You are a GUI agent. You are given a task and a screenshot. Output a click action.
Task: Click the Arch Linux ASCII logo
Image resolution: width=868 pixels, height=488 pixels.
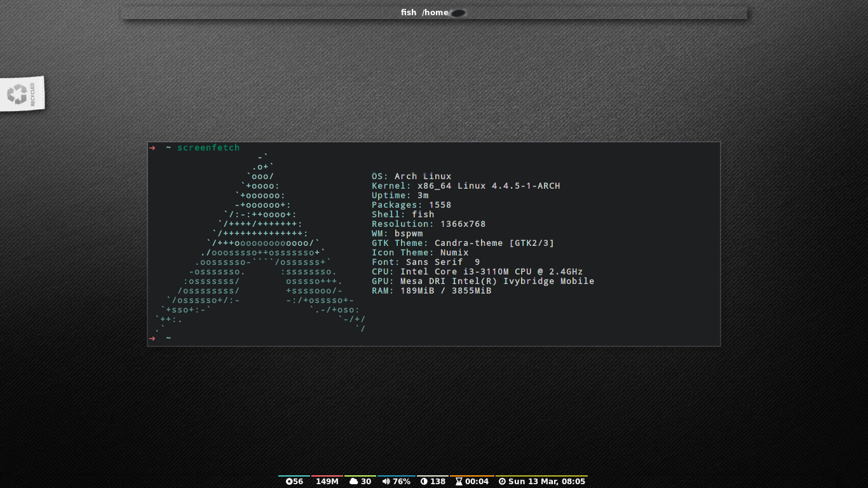coord(261,243)
